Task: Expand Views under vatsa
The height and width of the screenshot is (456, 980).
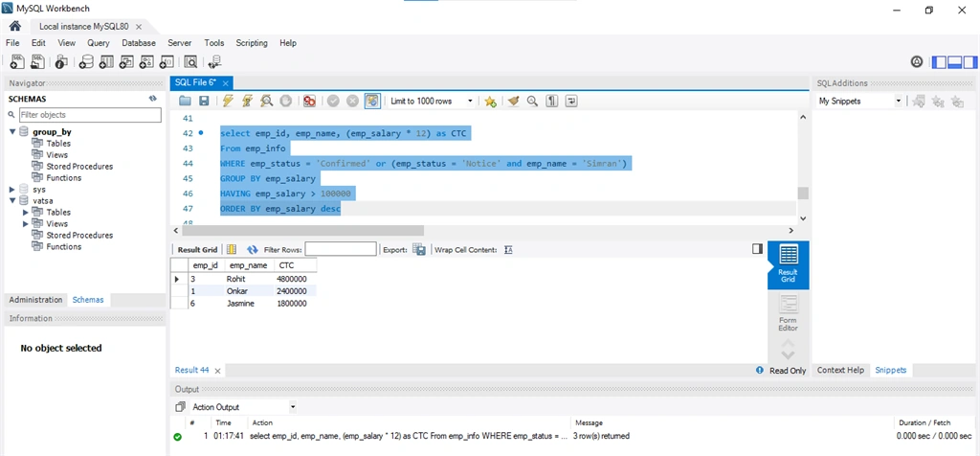Action: (x=26, y=223)
